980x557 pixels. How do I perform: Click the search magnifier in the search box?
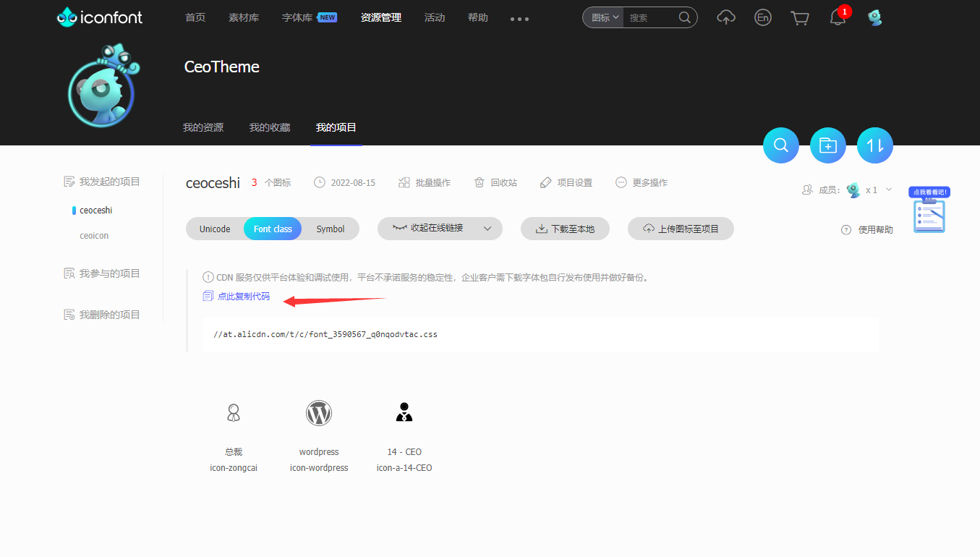click(x=684, y=17)
